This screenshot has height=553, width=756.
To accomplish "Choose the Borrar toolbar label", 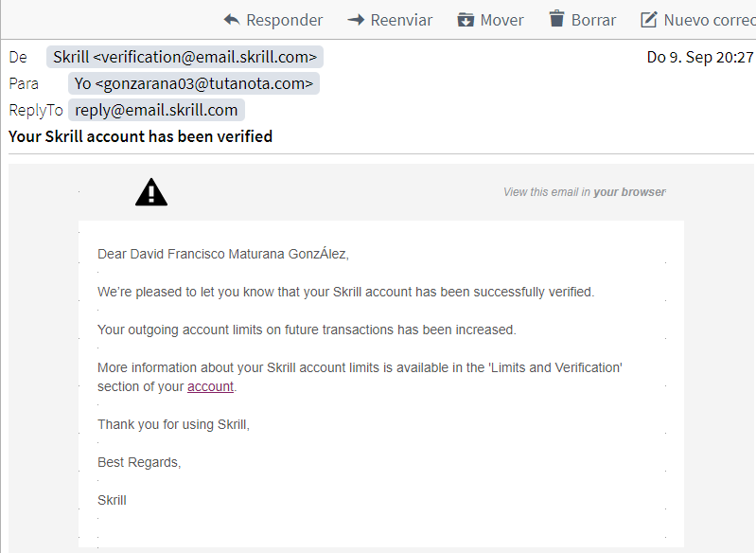I will pyautogui.click(x=593, y=20).
